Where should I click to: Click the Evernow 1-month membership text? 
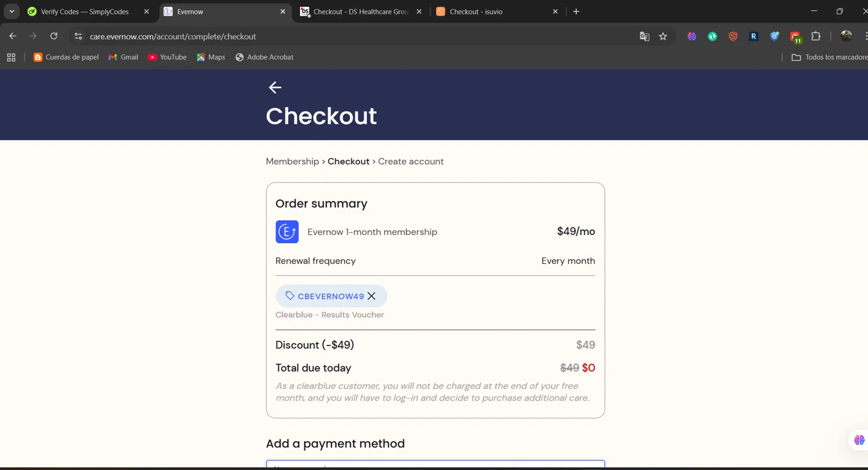point(372,232)
